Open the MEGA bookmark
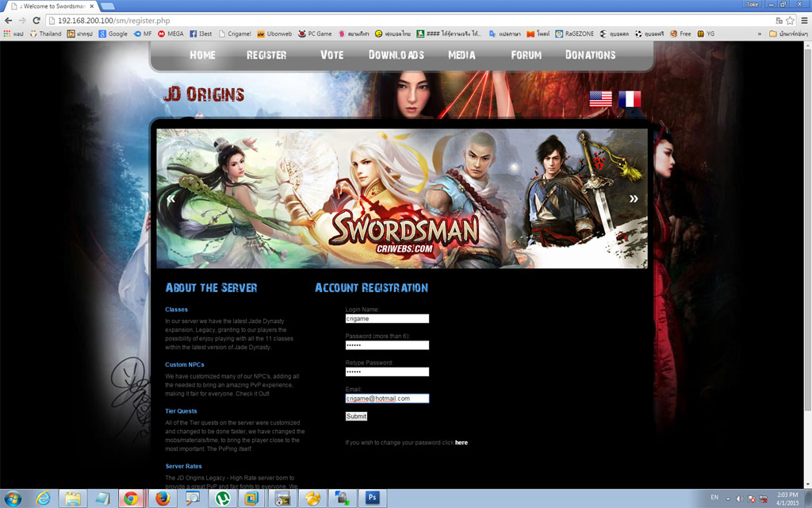The height and width of the screenshot is (508, 812). [x=171, y=33]
